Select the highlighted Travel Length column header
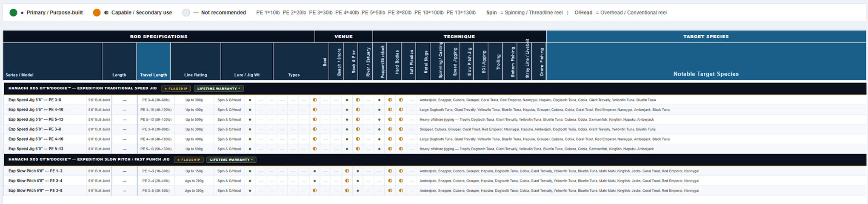Image resolution: width=868 pixels, height=204 pixels. click(x=154, y=61)
